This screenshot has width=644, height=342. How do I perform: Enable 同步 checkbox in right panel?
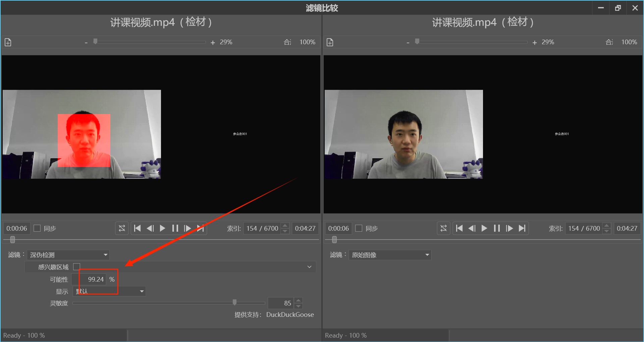click(x=359, y=228)
